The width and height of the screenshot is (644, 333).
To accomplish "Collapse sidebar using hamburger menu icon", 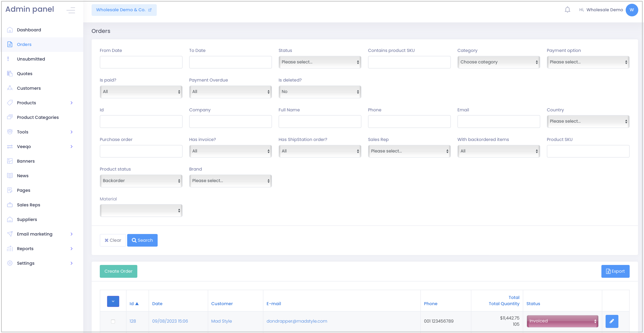I will pyautogui.click(x=71, y=10).
